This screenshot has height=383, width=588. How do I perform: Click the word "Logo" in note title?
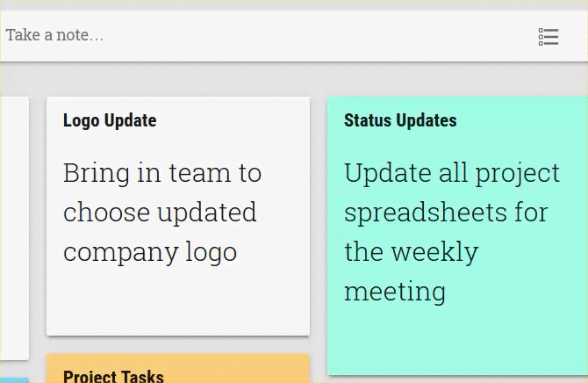(x=82, y=120)
